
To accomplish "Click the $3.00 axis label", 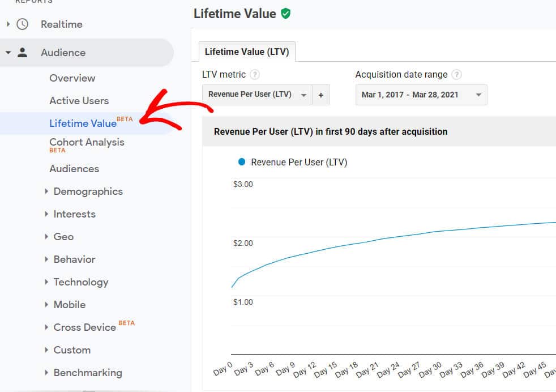I will coord(243,184).
